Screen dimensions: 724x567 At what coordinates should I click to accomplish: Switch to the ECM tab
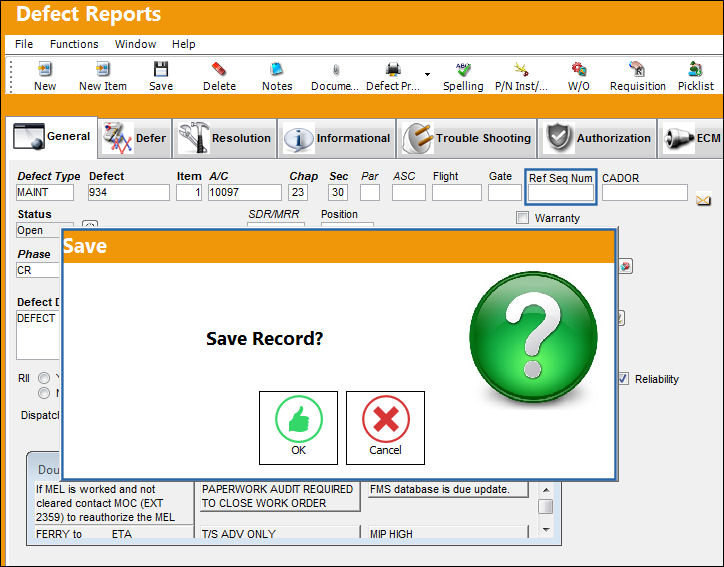691,138
